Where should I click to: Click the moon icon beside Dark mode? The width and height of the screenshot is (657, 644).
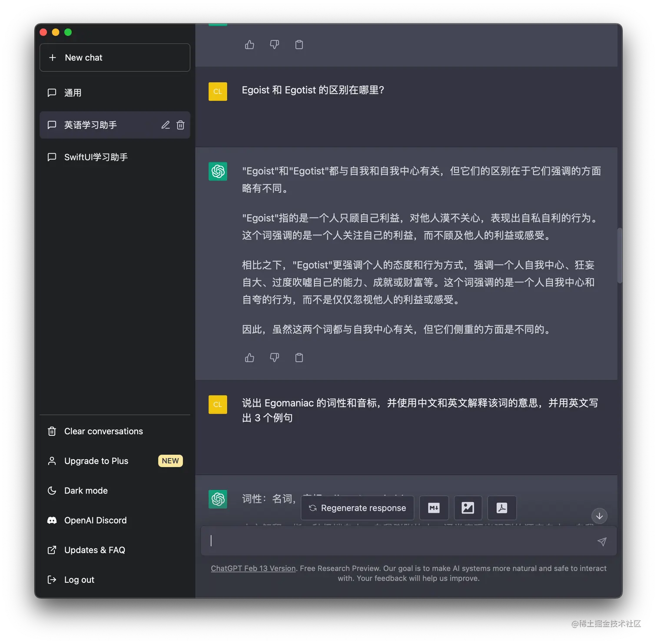point(52,491)
